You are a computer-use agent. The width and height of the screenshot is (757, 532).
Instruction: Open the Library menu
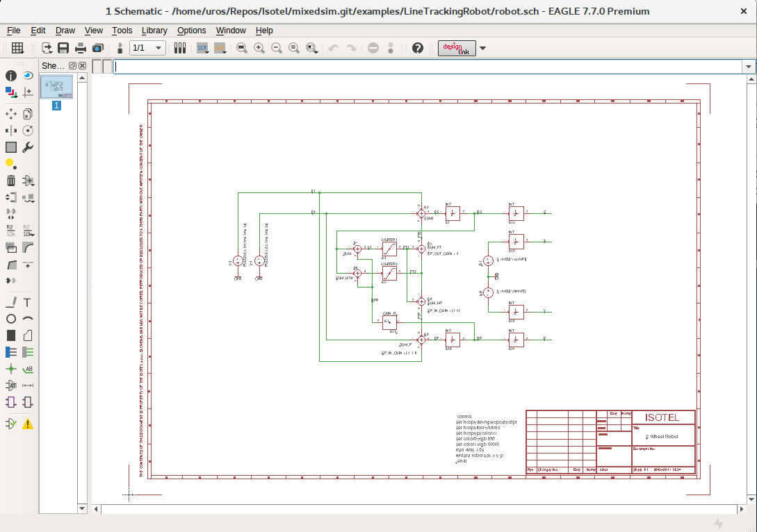coord(154,31)
